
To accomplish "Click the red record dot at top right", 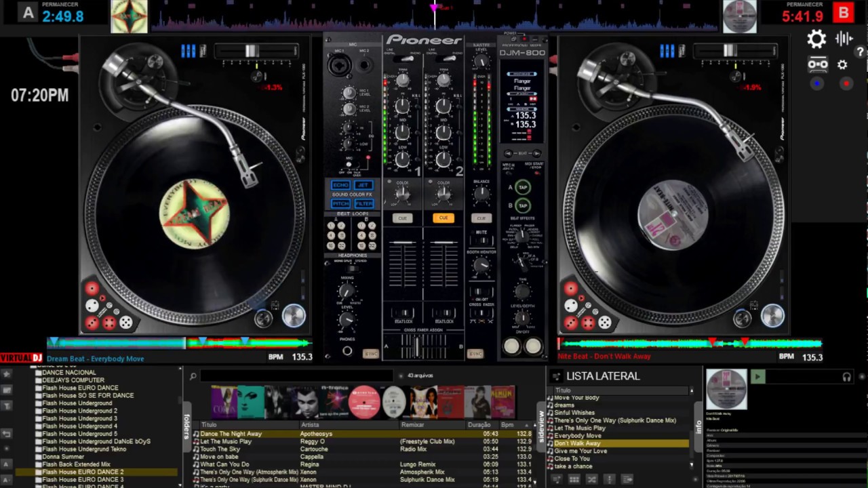I will tap(846, 83).
